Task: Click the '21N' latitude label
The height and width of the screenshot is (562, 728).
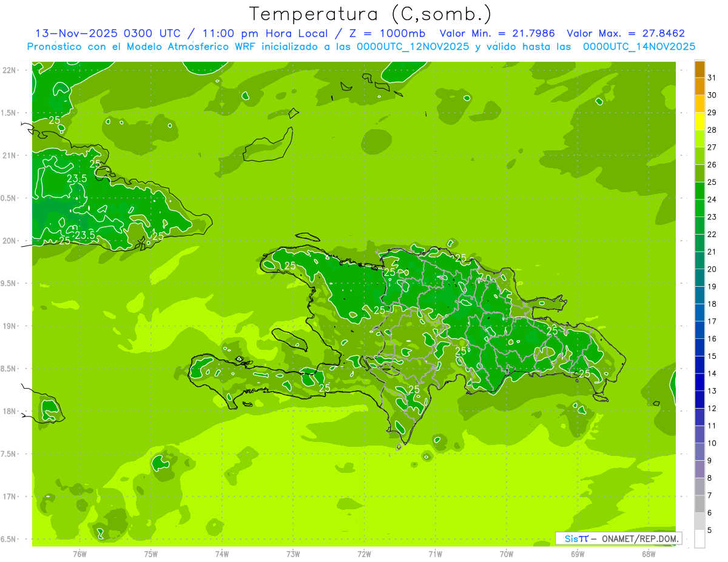Action: point(10,155)
